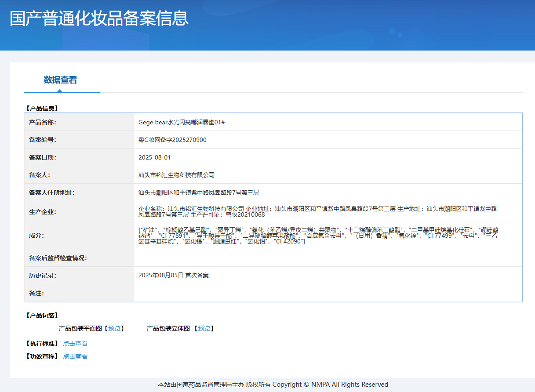Click the 【产品包装】 section heading
The image size is (535, 392).
pyautogui.click(x=42, y=316)
